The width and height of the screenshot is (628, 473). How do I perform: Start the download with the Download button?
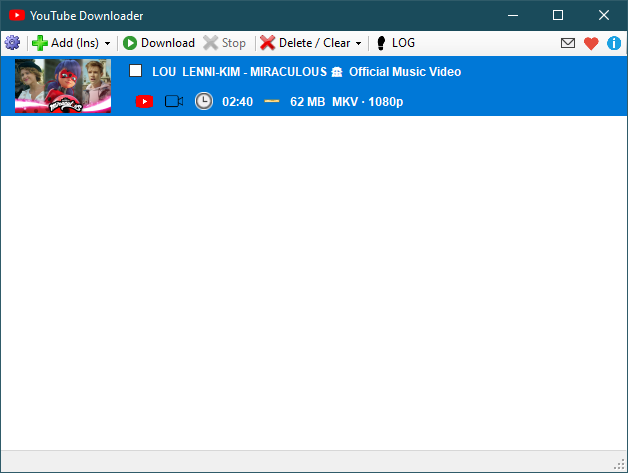coord(158,43)
